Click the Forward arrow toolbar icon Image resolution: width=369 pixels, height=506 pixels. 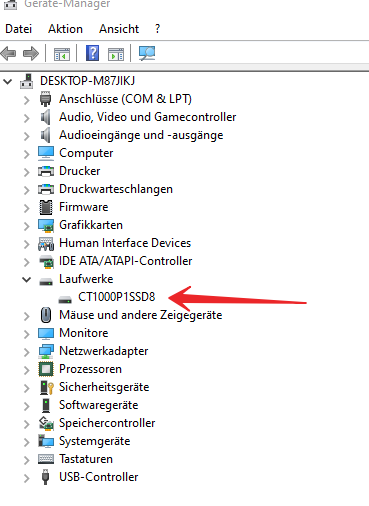[31, 53]
